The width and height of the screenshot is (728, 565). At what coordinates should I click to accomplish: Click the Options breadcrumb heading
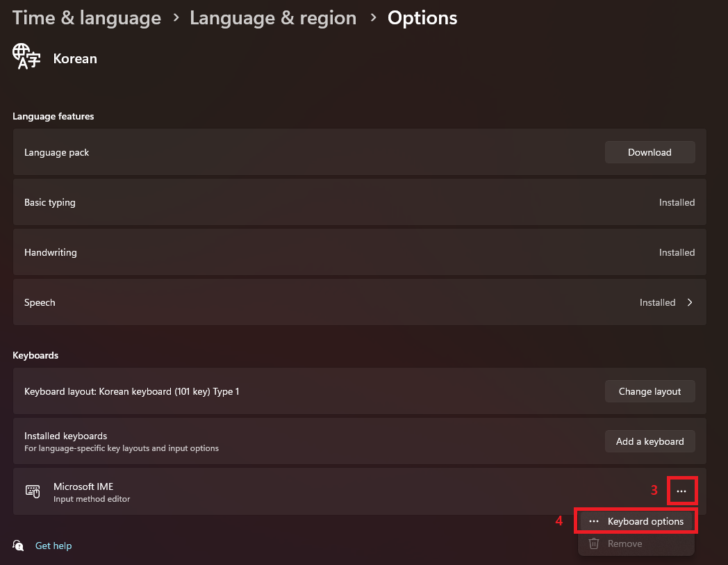click(x=422, y=18)
